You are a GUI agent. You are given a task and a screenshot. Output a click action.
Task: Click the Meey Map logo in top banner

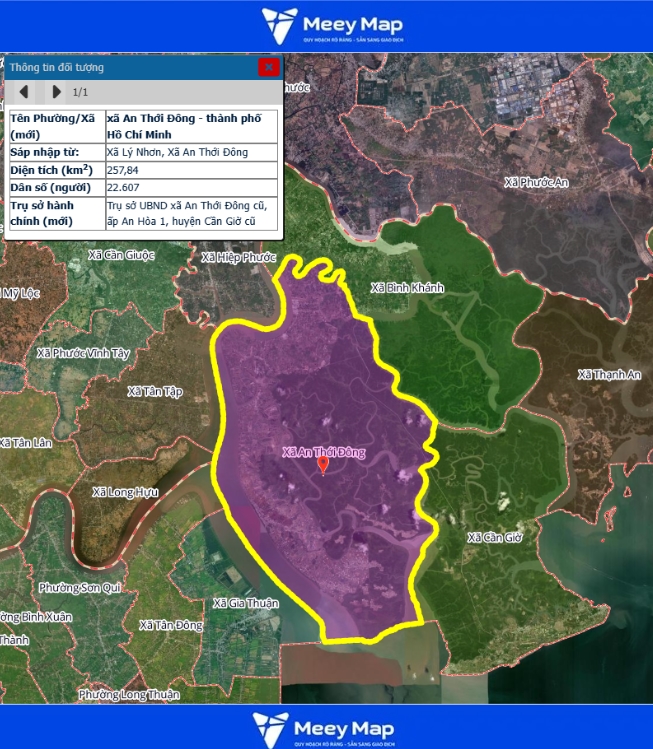326,26
